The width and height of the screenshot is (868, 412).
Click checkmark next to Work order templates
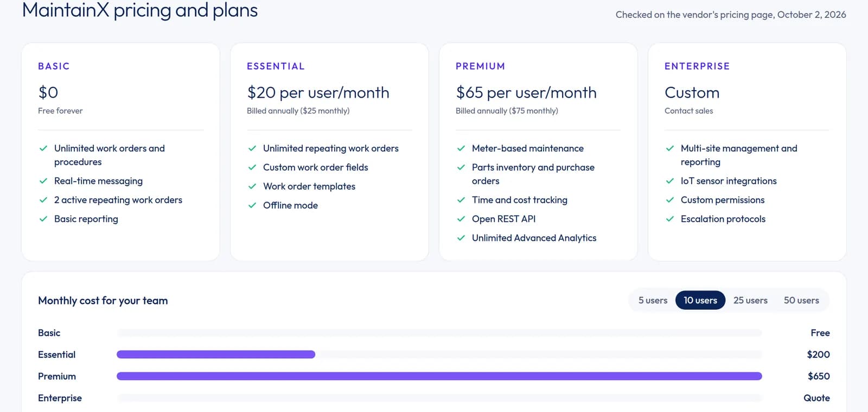(x=252, y=186)
